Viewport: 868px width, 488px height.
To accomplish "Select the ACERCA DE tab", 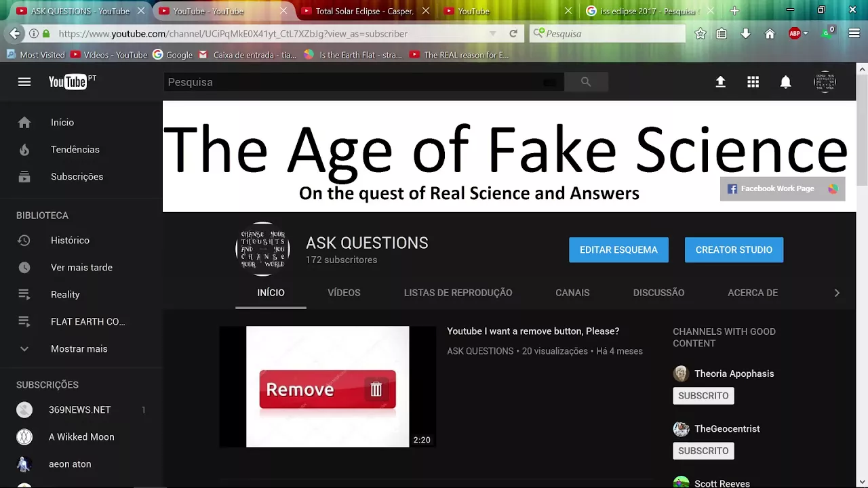I will coord(753,293).
